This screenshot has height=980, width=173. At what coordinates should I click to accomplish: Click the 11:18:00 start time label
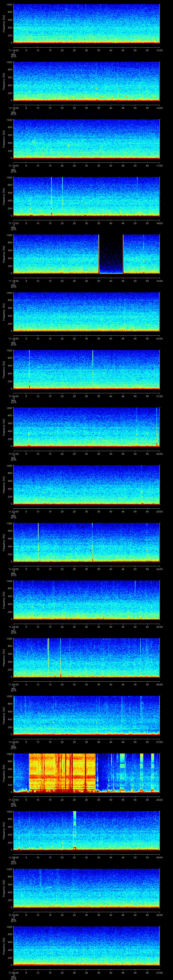coord(13,281)
